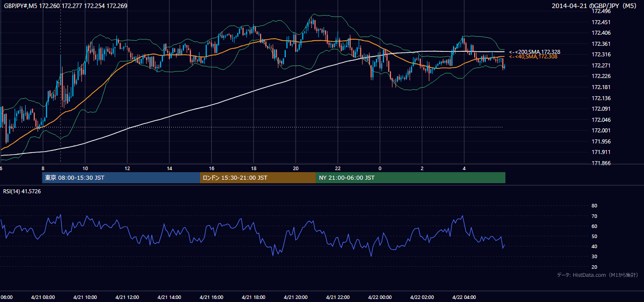
Task: Click price axis value 172.271
Action: click(602, 65)
